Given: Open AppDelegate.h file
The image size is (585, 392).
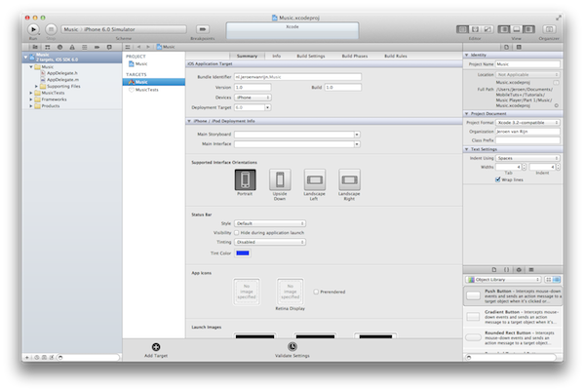Looking at the screenshot, I should pyautogui.click(x=62, y=73).
